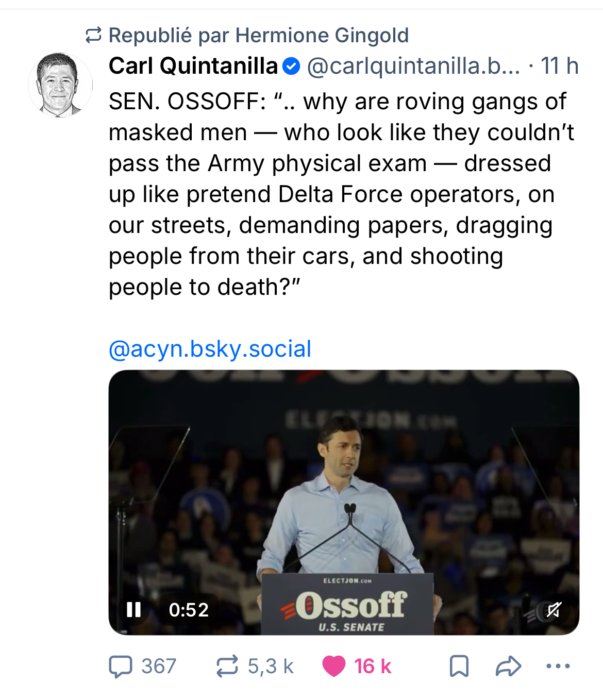Open the @carlquintanilla.b... handle link
The image size is (603, 700).
tap(413, 66)
